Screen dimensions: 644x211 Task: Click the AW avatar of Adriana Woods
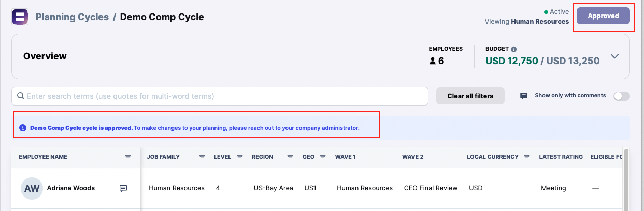32,188
